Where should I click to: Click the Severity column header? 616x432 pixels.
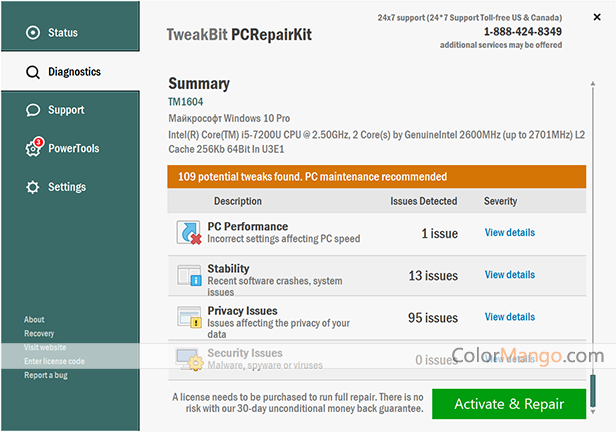coord(500,201)
